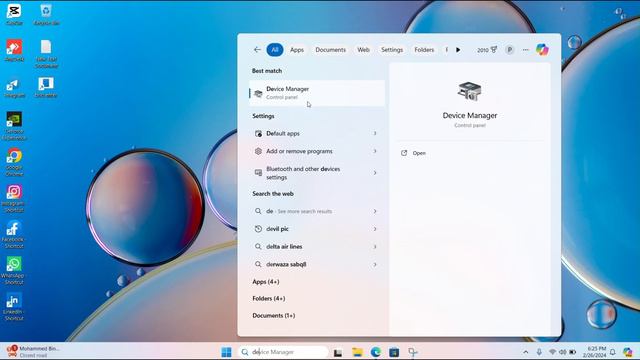The image size is (640, 360).
Task: Expand the devil pic web result chevron
Action: point(375,229)
